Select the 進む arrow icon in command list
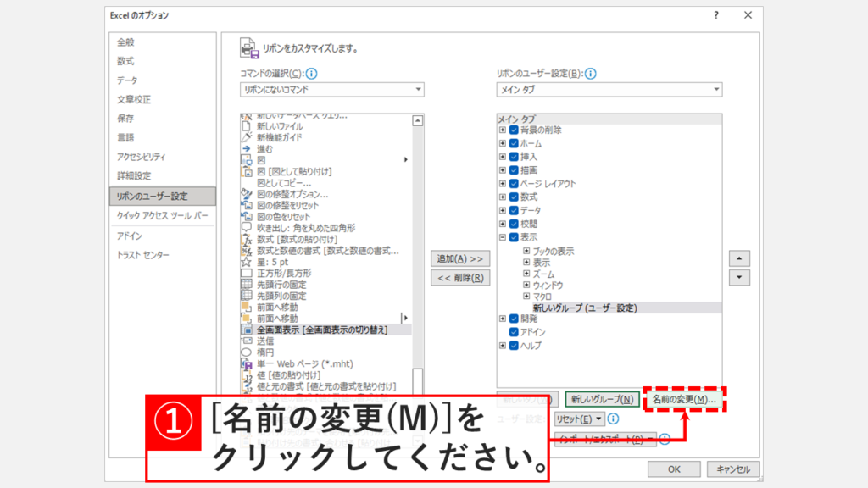Screen dimensions: 868x488 247,148
